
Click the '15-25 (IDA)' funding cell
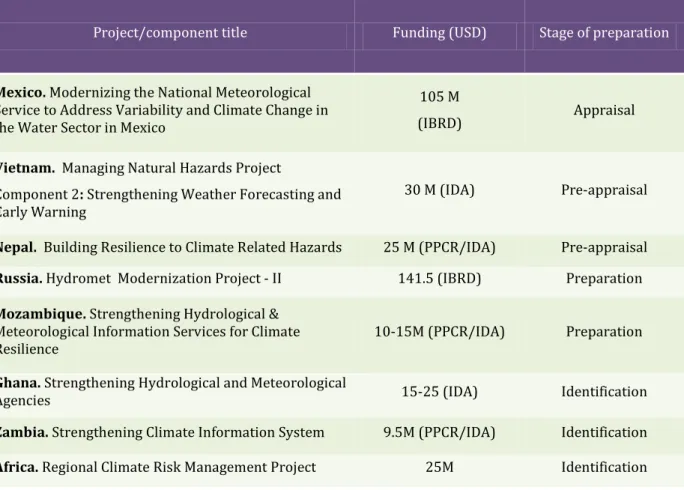coord(439,392)
